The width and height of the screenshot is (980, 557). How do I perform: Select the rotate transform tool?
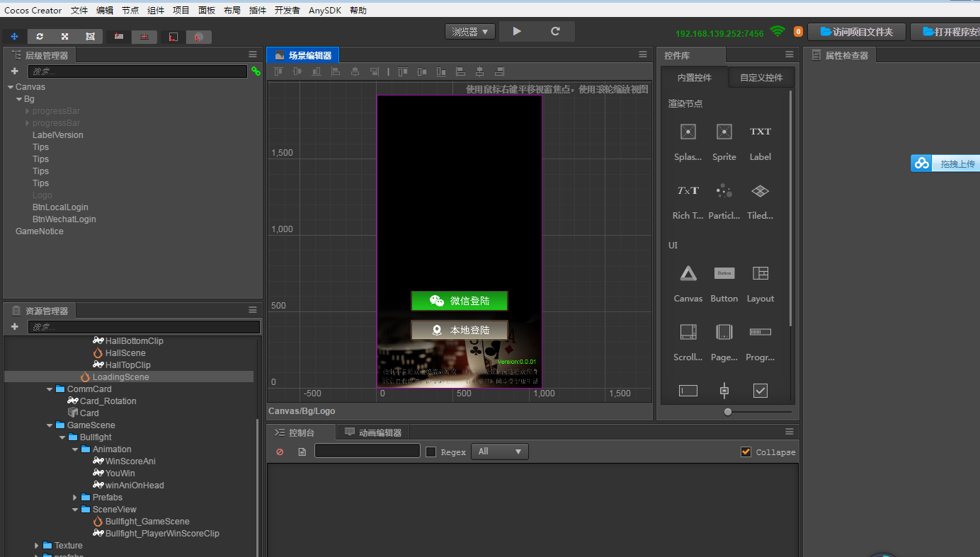coord(40,36)
